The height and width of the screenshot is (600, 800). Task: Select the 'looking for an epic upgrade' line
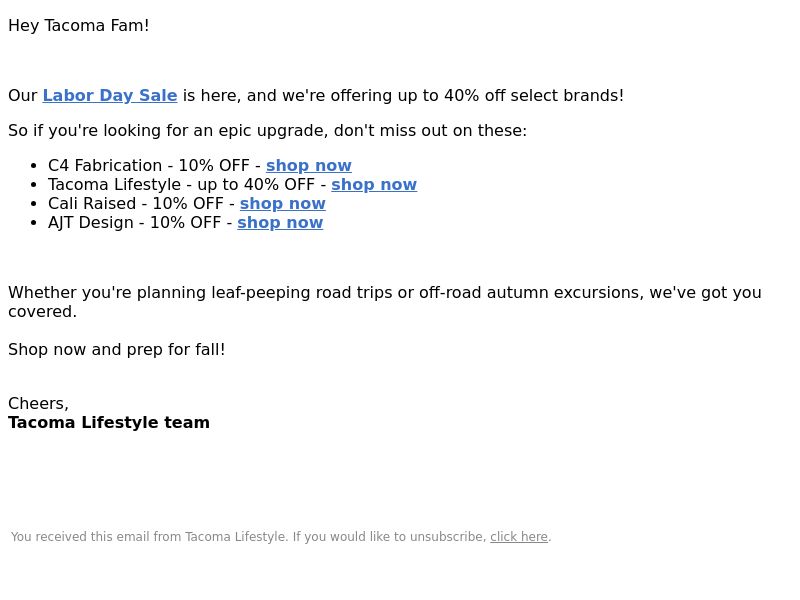[267, 131]
